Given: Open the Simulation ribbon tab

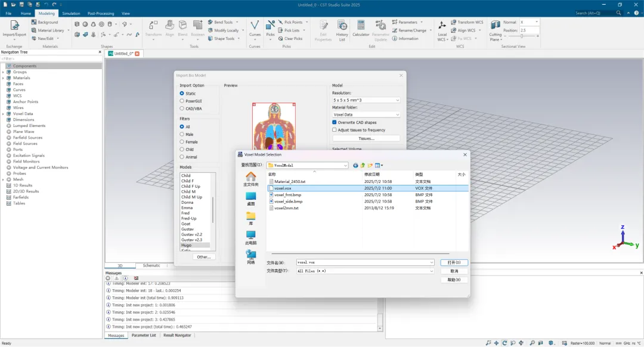Looking at the screenshot, I should pyautogui.click(x=71, y=14).
